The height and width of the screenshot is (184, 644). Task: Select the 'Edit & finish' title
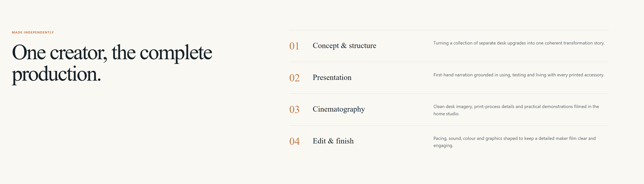click(x=333, y=141)
